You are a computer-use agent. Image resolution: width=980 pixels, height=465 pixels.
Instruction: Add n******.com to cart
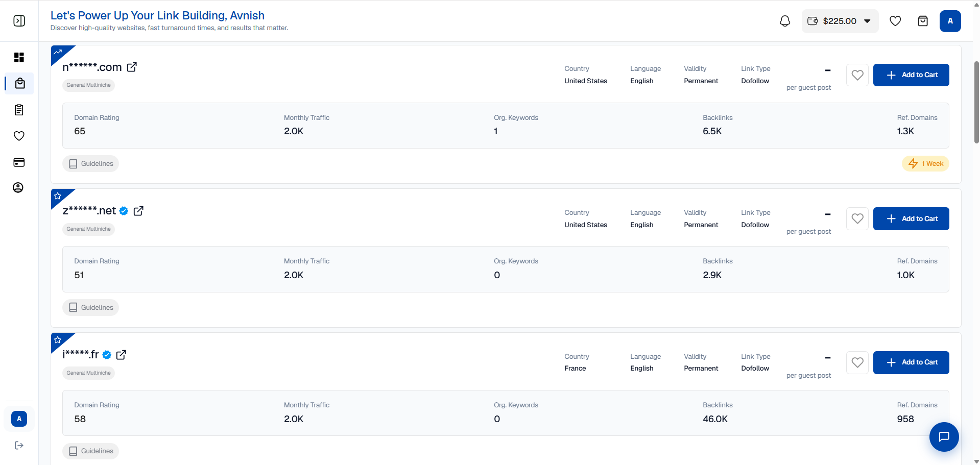911,75
